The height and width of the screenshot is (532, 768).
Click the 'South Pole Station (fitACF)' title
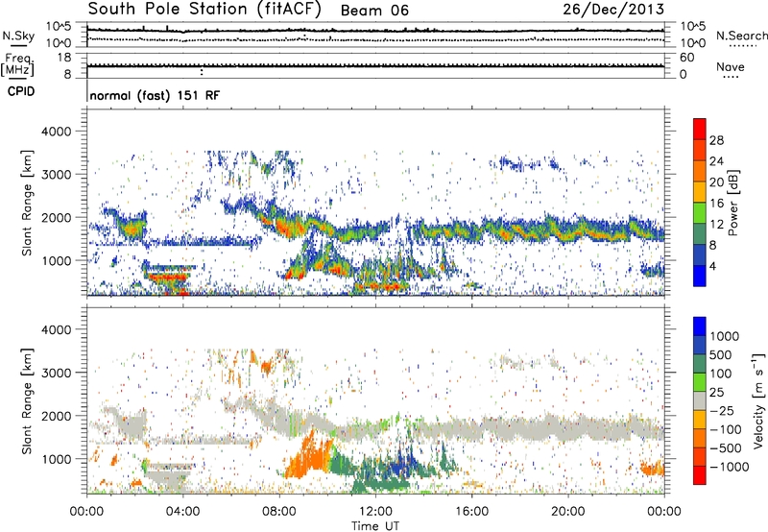(x=204, y=10)
